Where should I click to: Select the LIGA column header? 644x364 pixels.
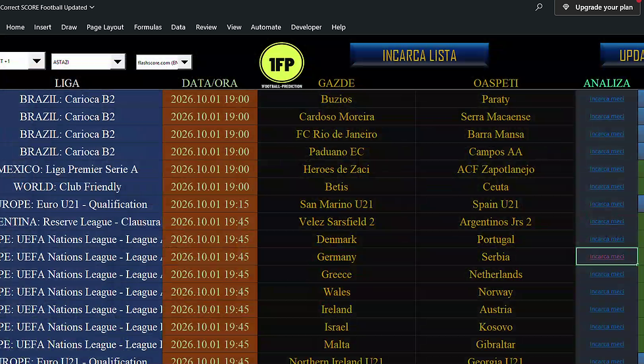coord(67,83)
